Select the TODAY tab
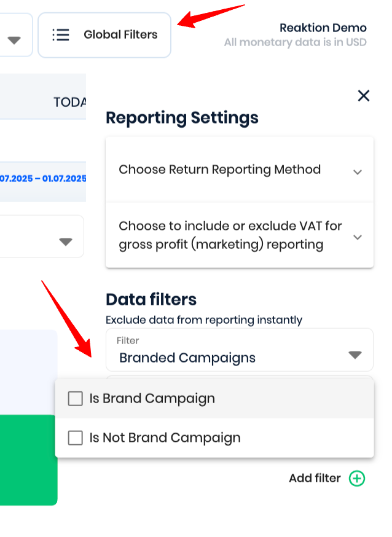 70,102
